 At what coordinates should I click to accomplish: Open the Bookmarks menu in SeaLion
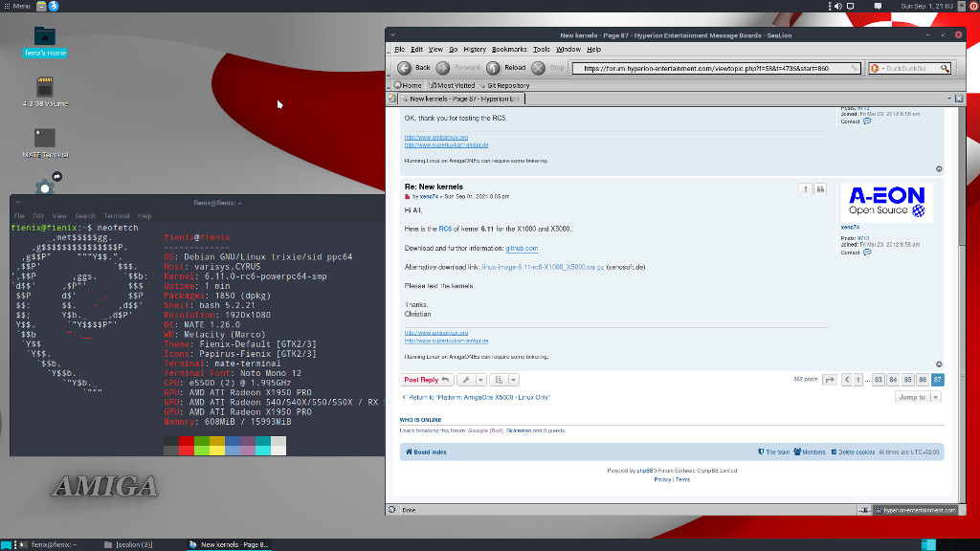pyautogui.click(x=509, y=50)
